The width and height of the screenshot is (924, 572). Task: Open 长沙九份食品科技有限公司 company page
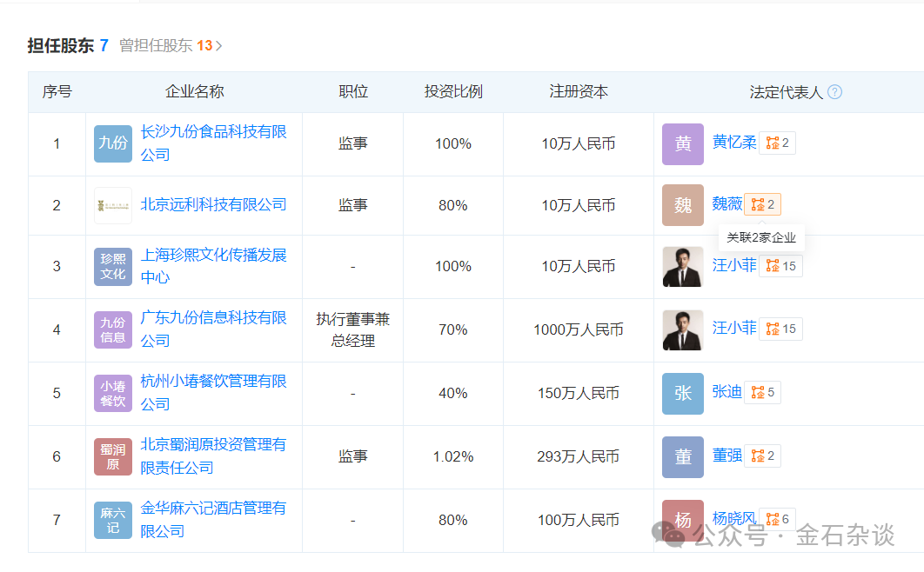click(x=213, y=143)
